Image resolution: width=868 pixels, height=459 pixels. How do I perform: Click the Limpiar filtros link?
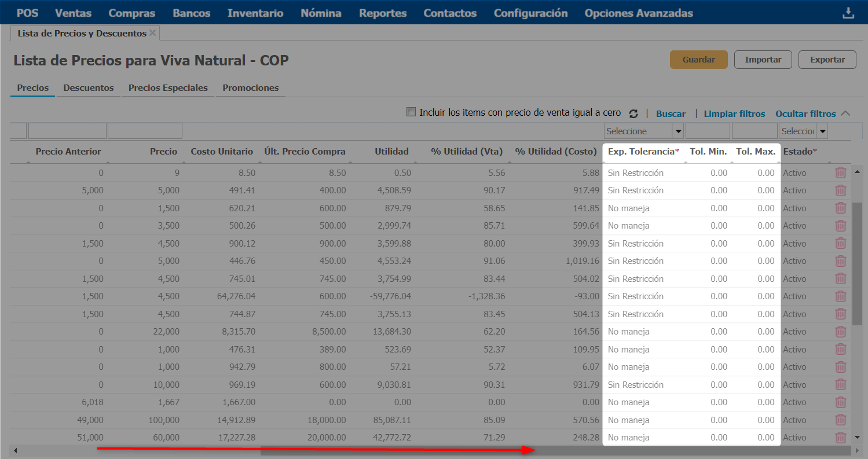(x=734, y=114)
